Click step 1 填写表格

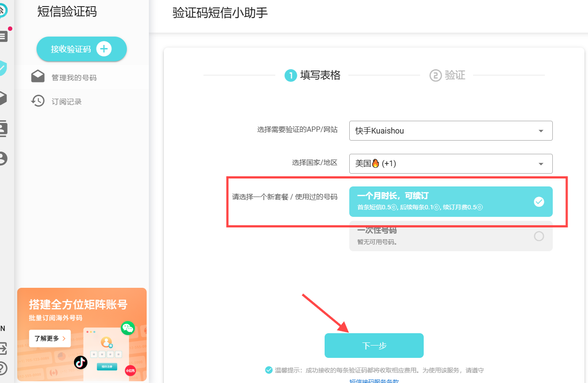[x=313, y=75]
